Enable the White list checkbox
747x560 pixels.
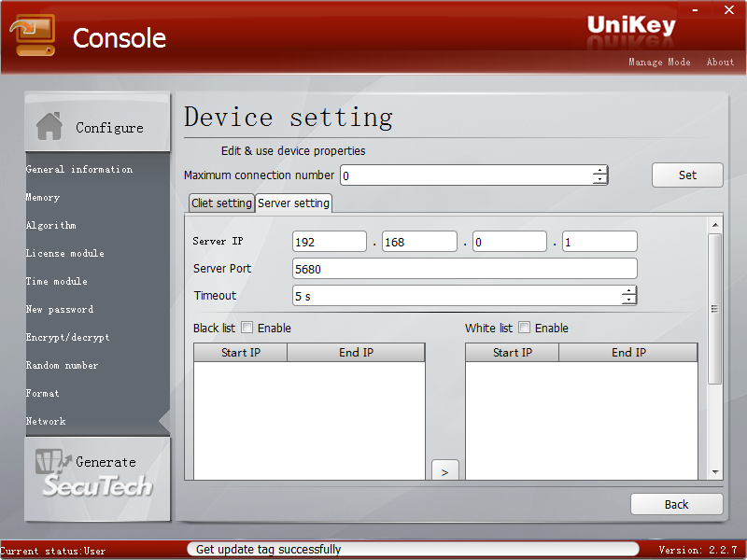(524, 328)
